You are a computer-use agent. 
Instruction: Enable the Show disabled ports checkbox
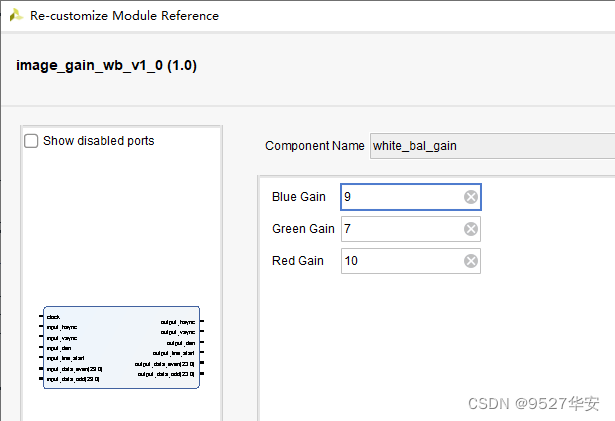pyautogui.click(x=31, y=141)
